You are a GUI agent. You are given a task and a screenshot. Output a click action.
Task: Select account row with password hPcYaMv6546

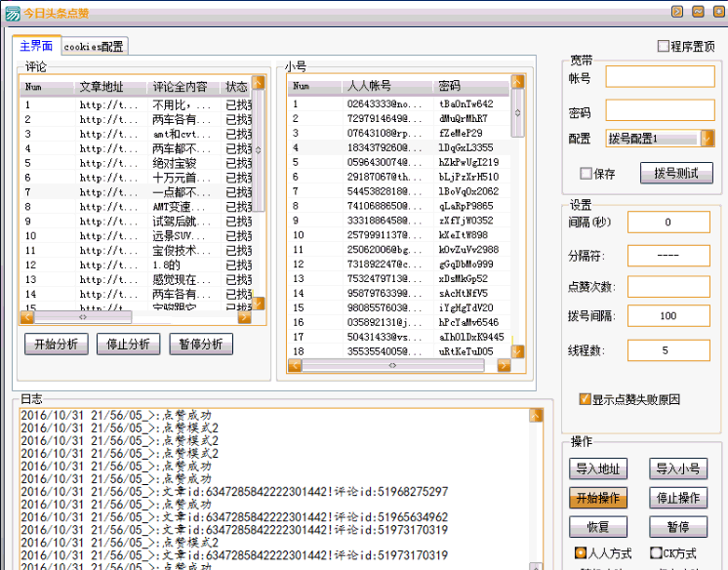tap(399, 322)
